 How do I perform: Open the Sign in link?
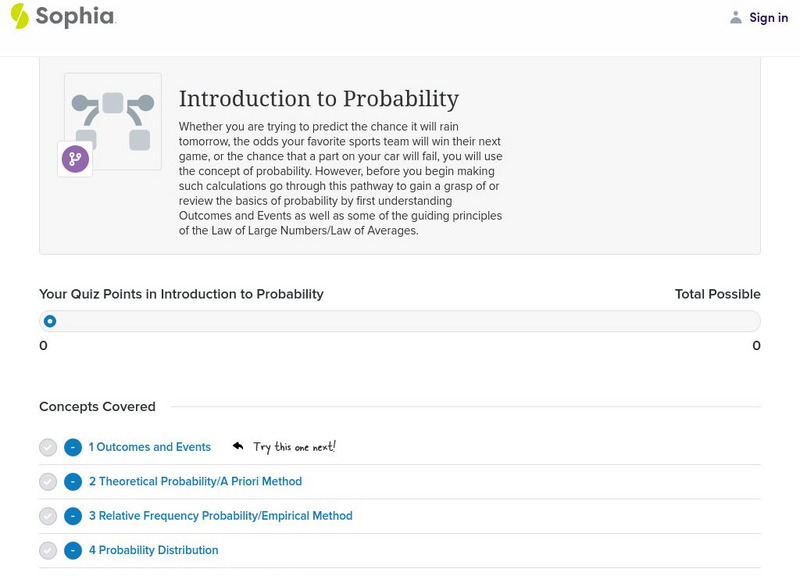pos(768,18)
